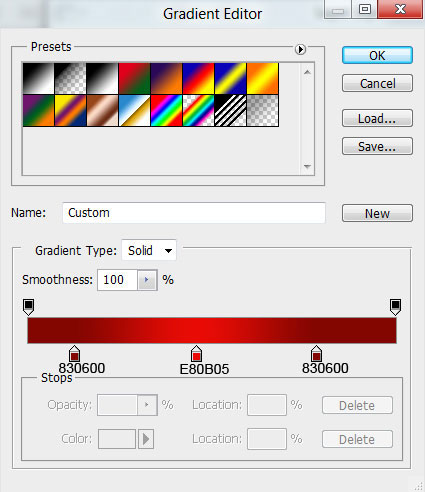Click Delete for the opacity stop
This screenshot has height=492, width=425.
357,405
